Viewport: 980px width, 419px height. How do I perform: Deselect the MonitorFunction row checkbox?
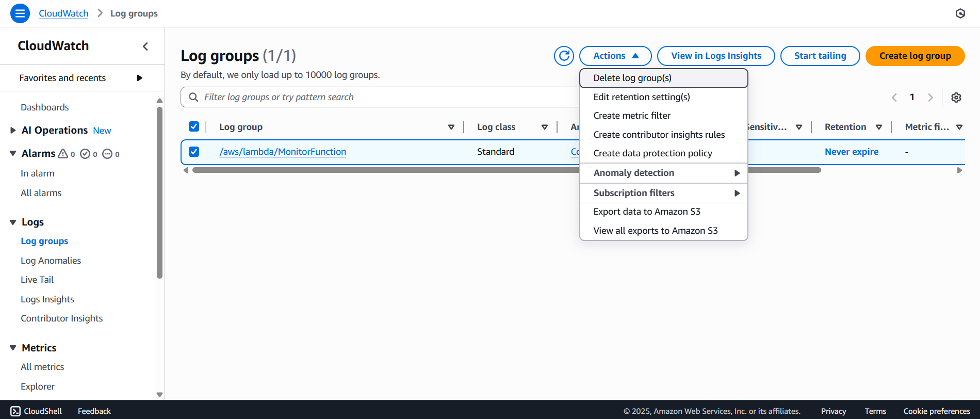pyautogui.click(x=194, y=152)
